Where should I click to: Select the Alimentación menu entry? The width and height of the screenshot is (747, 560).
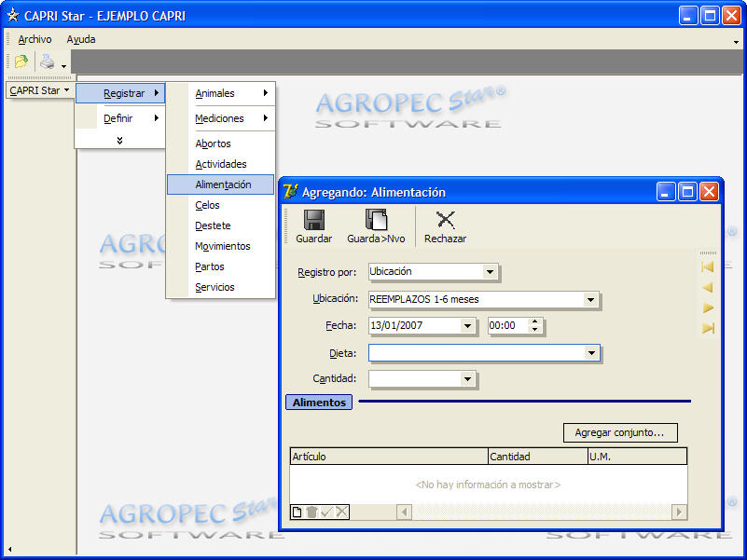221,184
